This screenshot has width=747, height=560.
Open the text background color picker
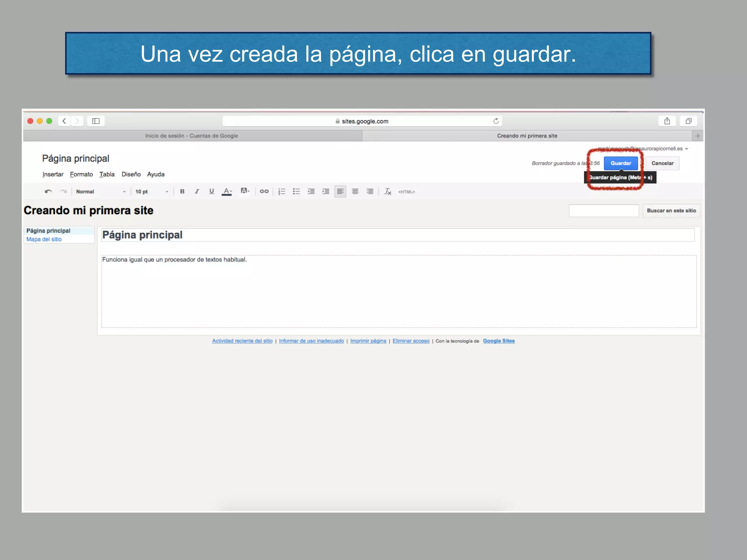(x=245, y=191)
